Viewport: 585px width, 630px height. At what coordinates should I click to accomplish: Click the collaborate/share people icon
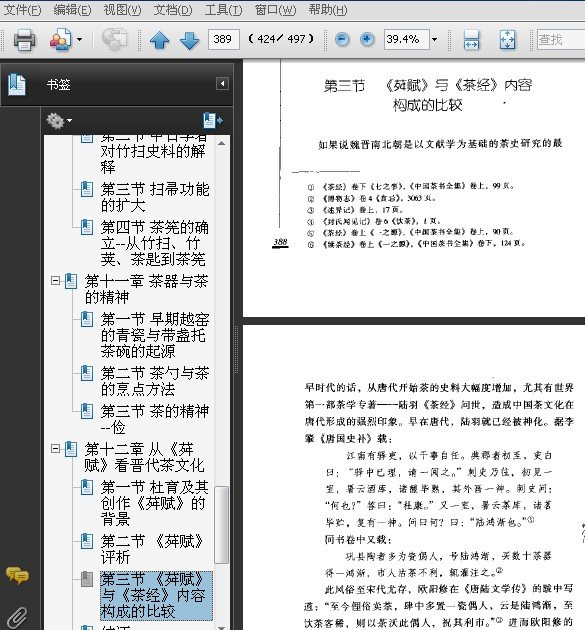point(61,39)
